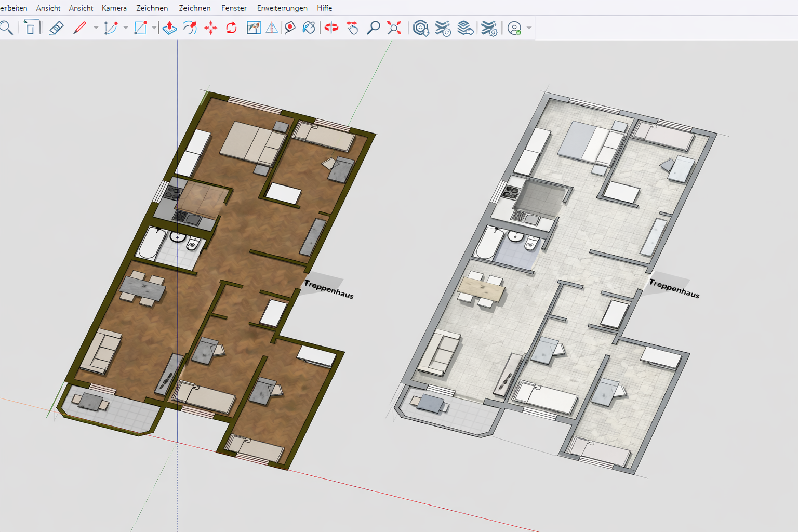The width and height of the screenshot is (798, 532).
Task: Activate the Pan hand tool
Action: [x=353, y=28]
